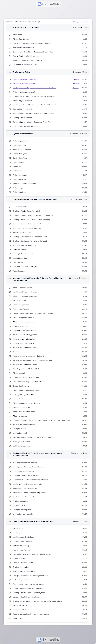Click the Introduction to Data Science section title

tap(26, 28)
